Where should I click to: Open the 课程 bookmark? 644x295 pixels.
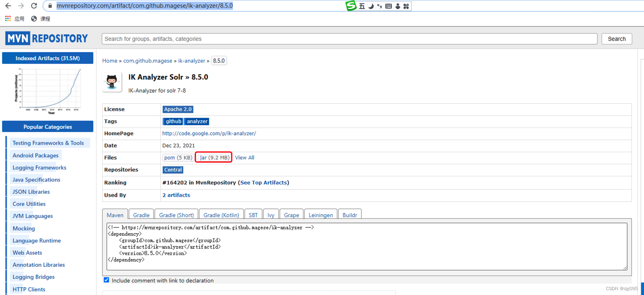click(x=40, y=19)
